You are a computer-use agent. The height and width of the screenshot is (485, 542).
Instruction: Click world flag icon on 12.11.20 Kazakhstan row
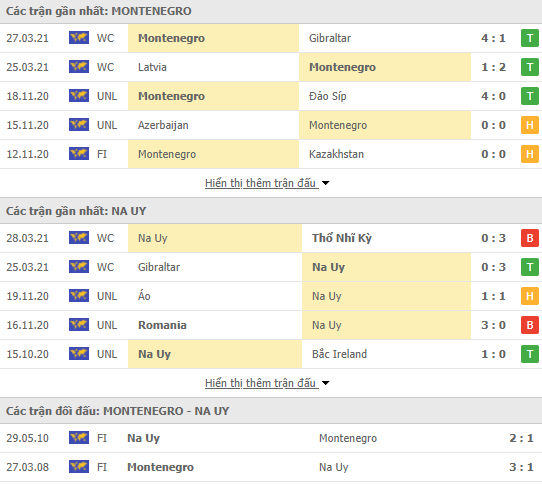coord(79,154)
